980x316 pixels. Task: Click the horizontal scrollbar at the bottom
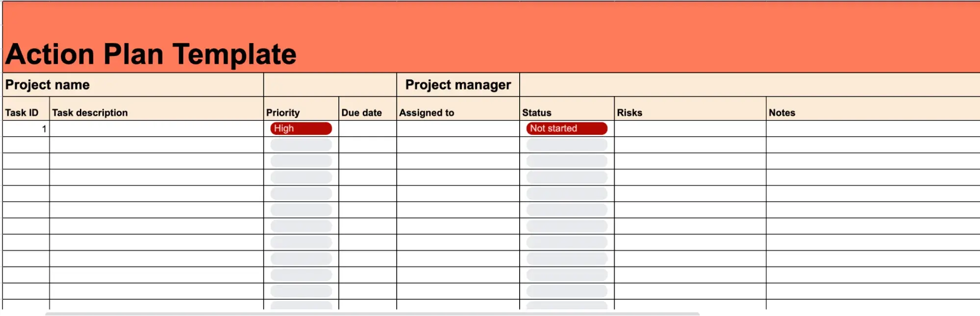tap(372, 314)
